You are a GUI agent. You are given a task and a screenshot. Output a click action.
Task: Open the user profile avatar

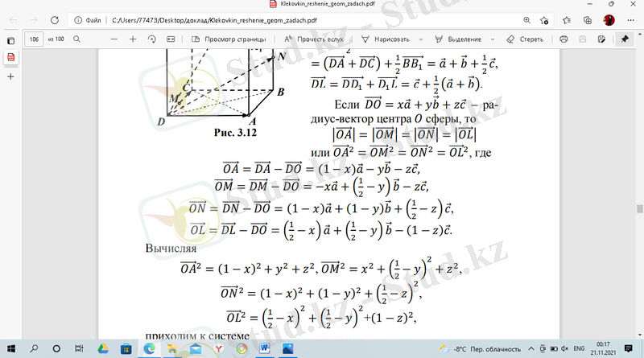tap(609, 20)
